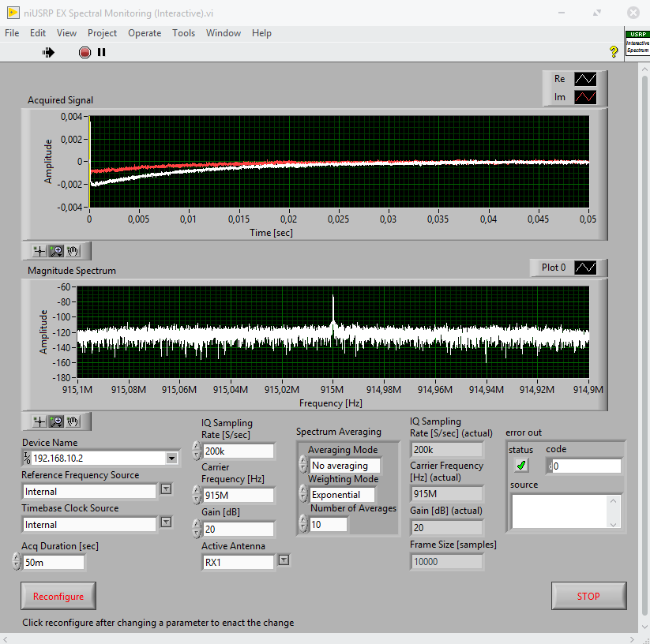Screen dimensions: 650x644
Task: Open the Tools menu
Action: [184, 33]
